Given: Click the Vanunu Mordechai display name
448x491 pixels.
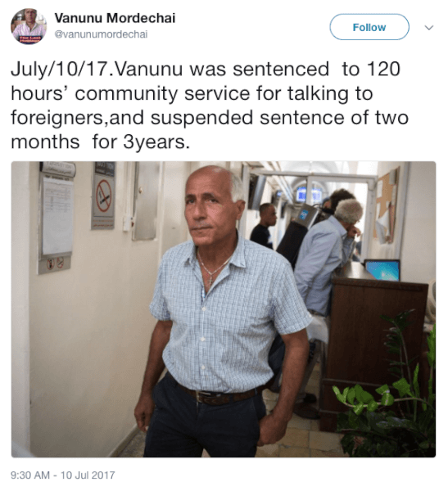Looking at the screenshot, I should (115, 18).
